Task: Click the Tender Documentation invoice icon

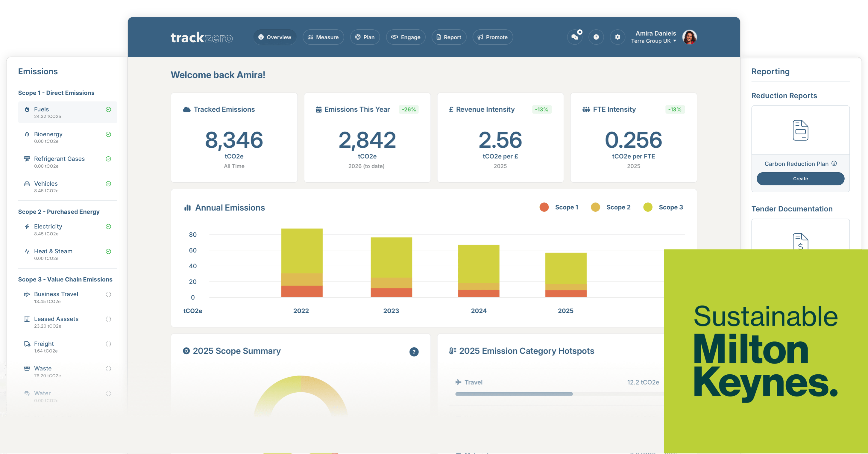Action: click(x=800, y=241)
